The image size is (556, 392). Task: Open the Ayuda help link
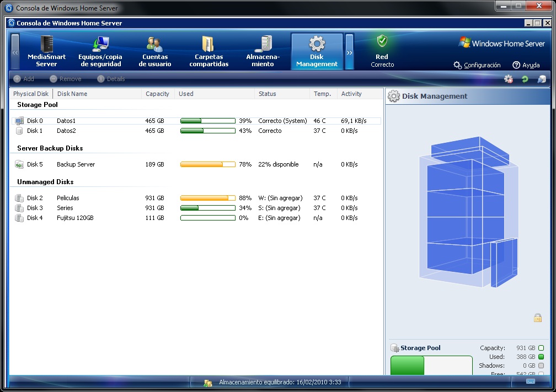pos(526,65)
